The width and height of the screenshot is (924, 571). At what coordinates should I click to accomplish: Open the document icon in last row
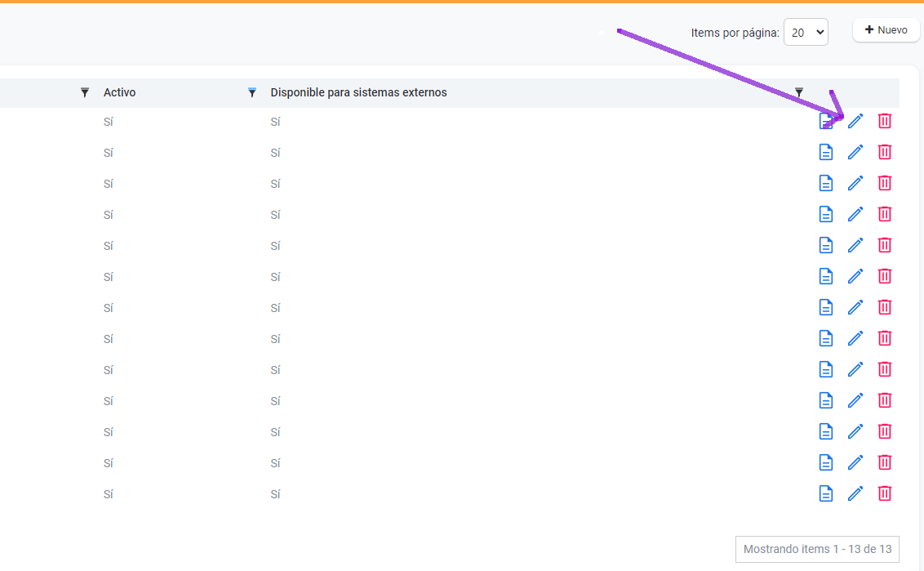point(826,493)
